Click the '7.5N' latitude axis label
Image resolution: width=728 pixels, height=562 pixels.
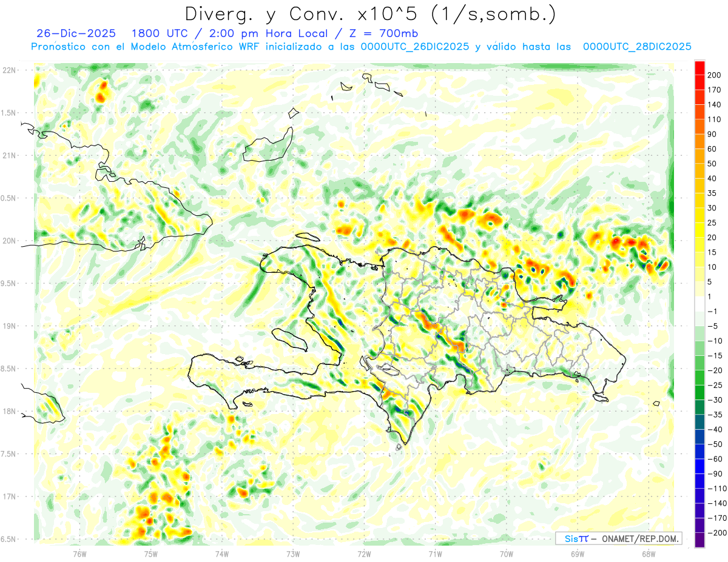point(8,454)
